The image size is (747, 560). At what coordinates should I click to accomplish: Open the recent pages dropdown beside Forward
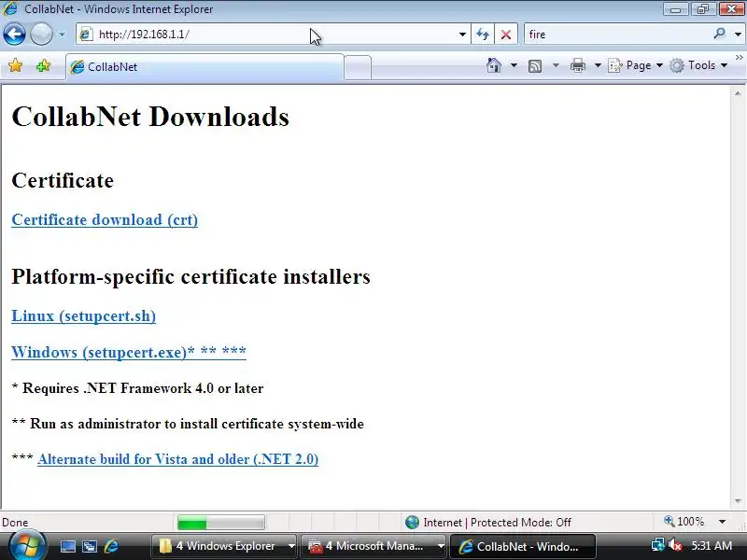(62, 35)
